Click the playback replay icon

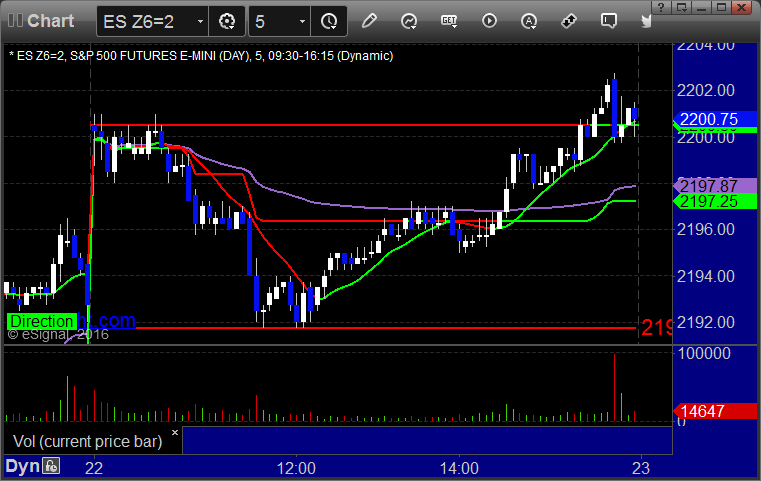(x=489, y=21)
